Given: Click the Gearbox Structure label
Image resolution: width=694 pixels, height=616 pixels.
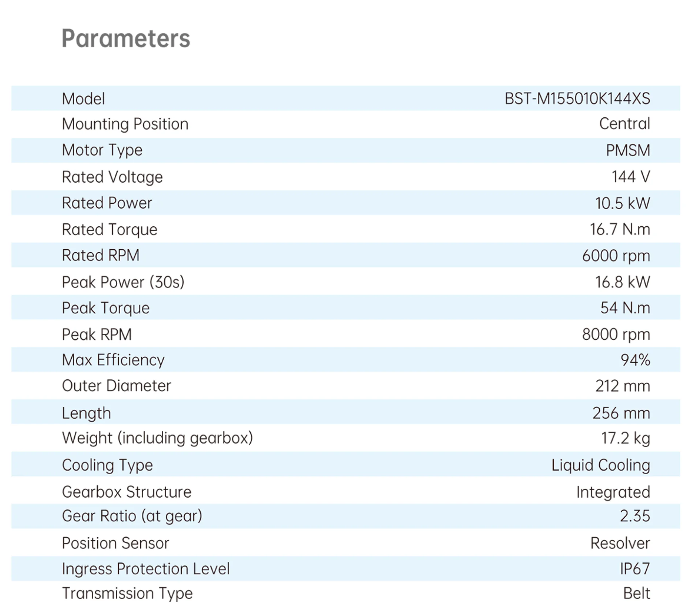Looking at the screenshot, I should 126,492.
